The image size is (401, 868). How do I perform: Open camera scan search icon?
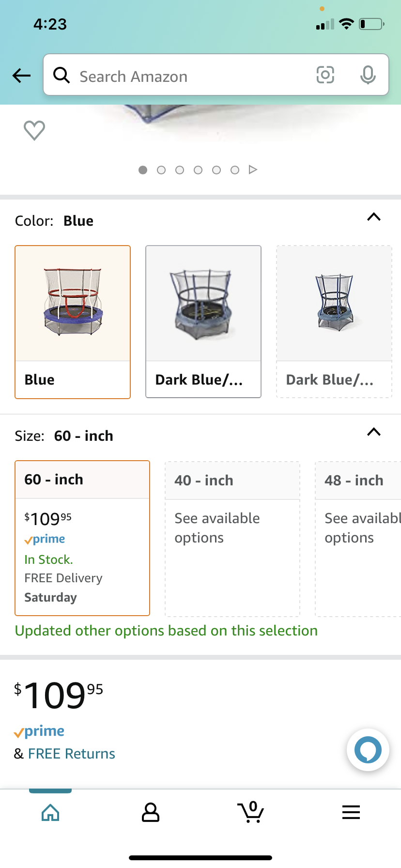pyautogui.click(x=325, y=75)
